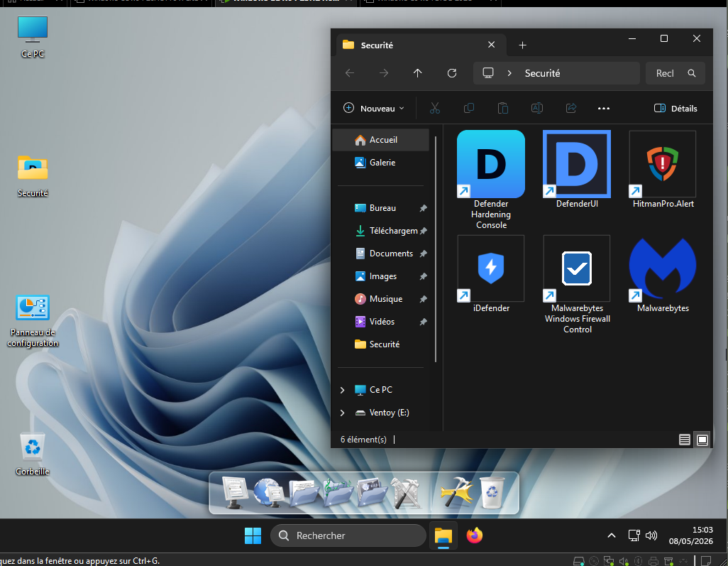Select the Securité folder on the desktop

33,175
